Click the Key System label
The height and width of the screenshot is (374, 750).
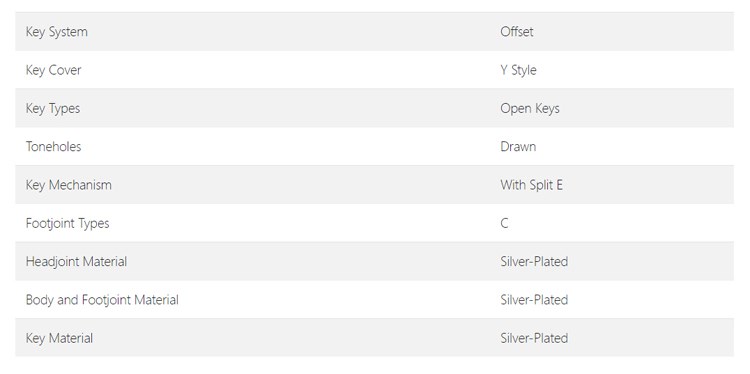pos(56,32)
